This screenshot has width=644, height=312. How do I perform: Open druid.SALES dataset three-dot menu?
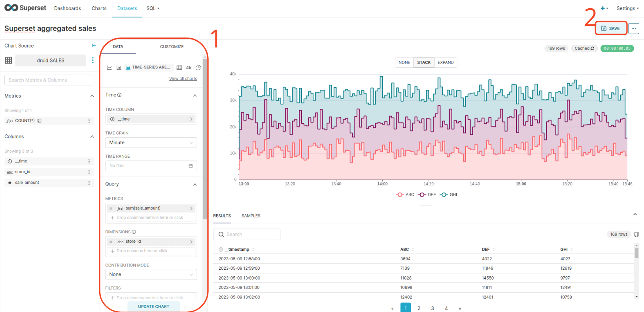(93, 60)
